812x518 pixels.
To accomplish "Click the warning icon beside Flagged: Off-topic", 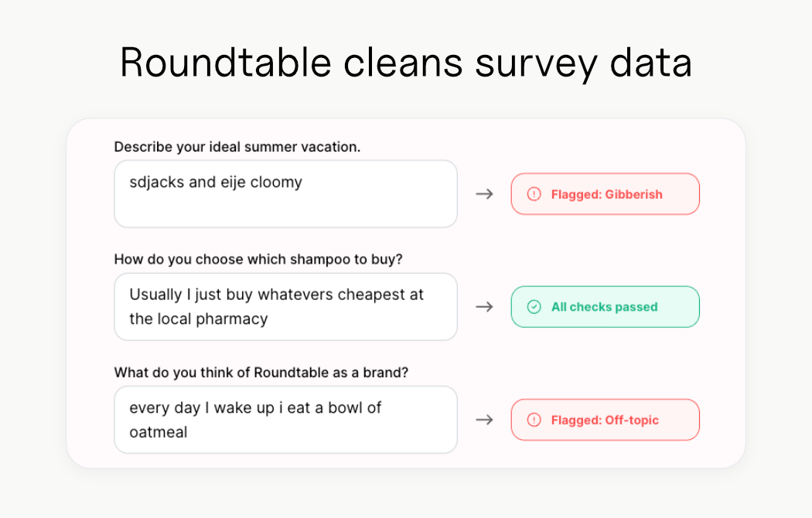I will pyautogui.click(x=533, y=420).
